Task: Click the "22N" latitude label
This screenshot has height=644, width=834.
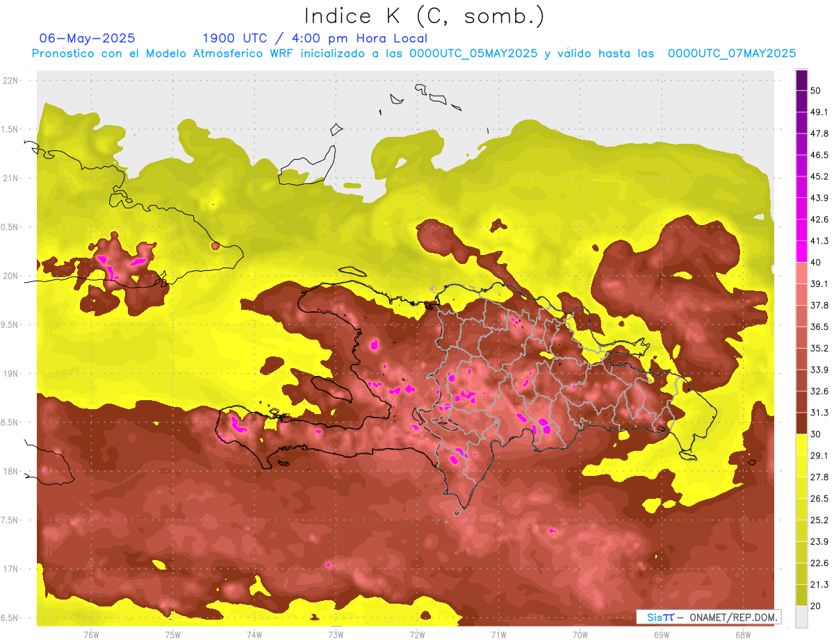Action: point(10,81)
